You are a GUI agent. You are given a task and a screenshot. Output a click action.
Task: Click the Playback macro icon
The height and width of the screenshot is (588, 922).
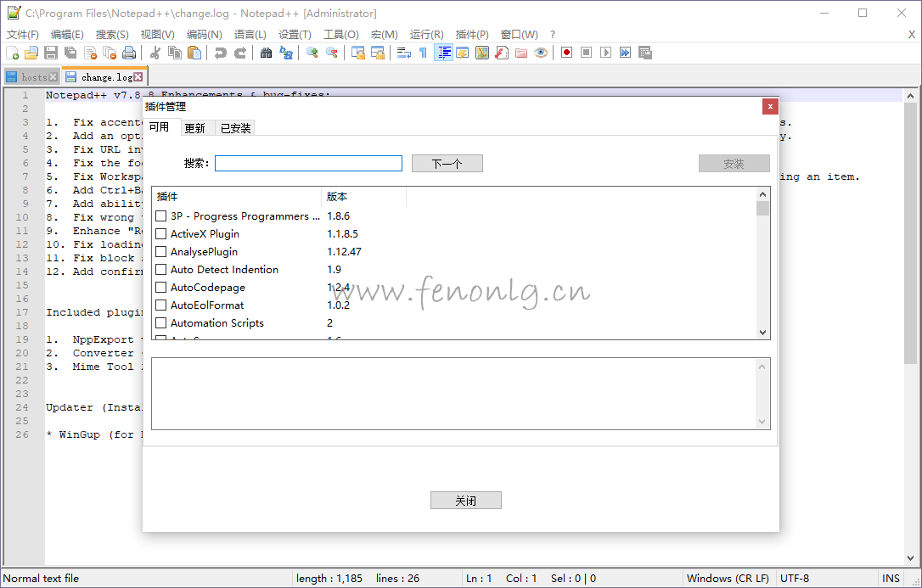click(605, 53)
